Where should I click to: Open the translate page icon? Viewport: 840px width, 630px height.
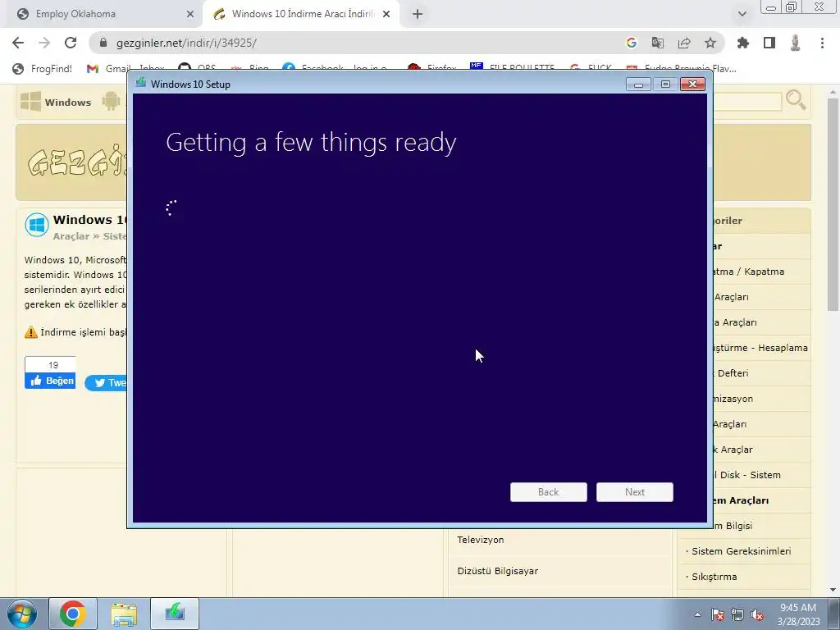[x=658, y=43]
